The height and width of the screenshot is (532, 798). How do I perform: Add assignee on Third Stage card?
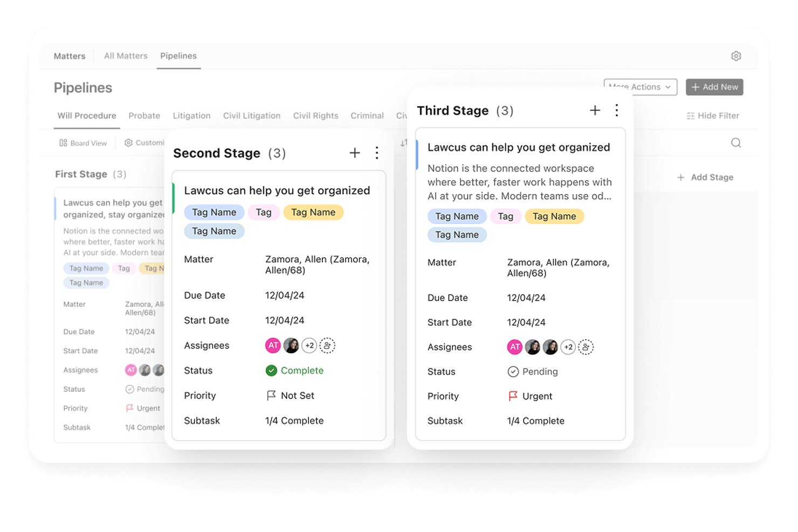click(x=586, y=347)
